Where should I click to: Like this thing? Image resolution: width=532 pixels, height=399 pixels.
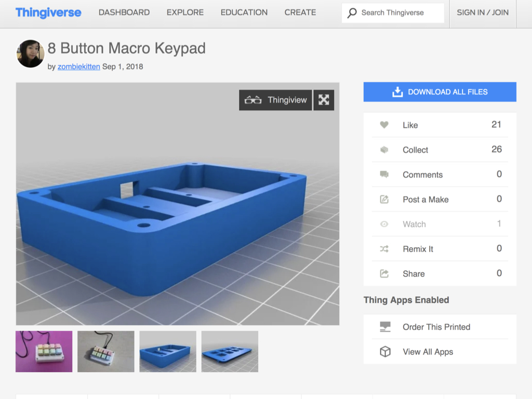pyautogui.click(x=440, y=125)
